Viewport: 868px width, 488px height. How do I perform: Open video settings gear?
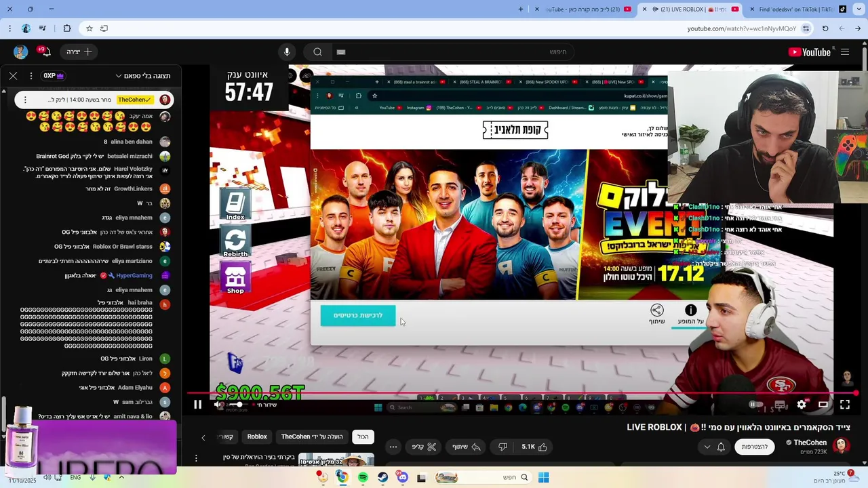point(802,405)
